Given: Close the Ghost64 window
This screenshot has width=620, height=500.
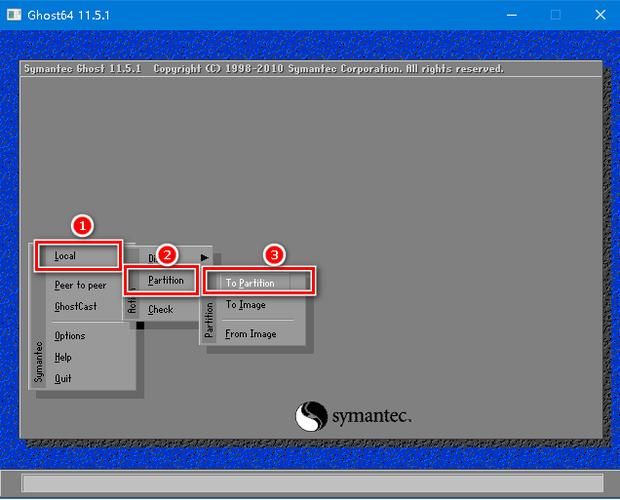Looking at the screenshot, I should pyautogui.click(x=600, y=15).
